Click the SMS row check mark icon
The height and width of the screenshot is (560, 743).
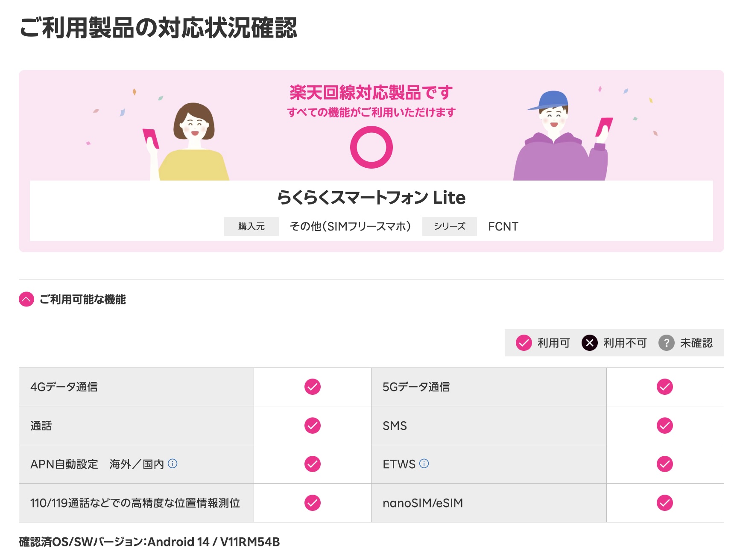pos(665,426)
